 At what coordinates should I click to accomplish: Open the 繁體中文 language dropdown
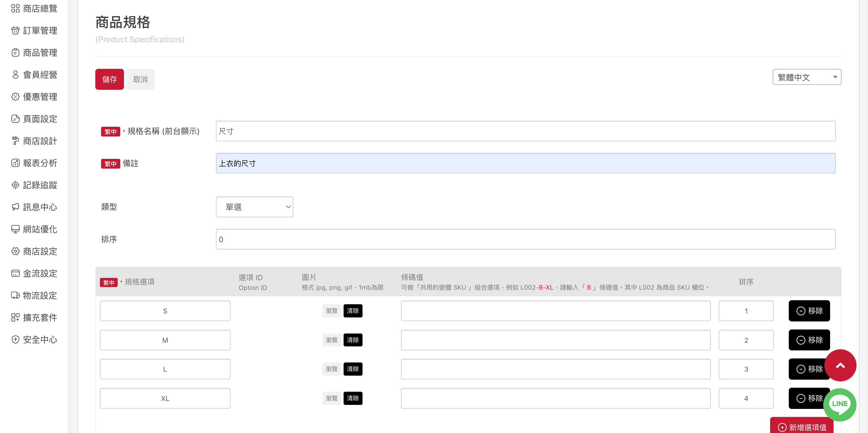807,77
